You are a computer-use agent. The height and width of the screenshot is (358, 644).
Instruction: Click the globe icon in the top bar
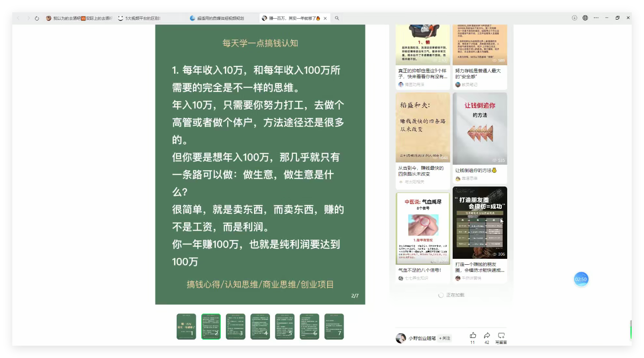pos(585,18)
